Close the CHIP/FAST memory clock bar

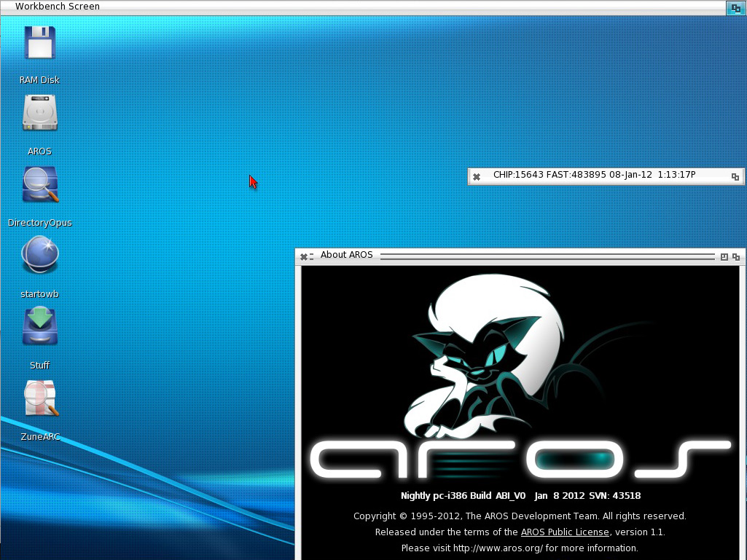[x=476, y=176]
